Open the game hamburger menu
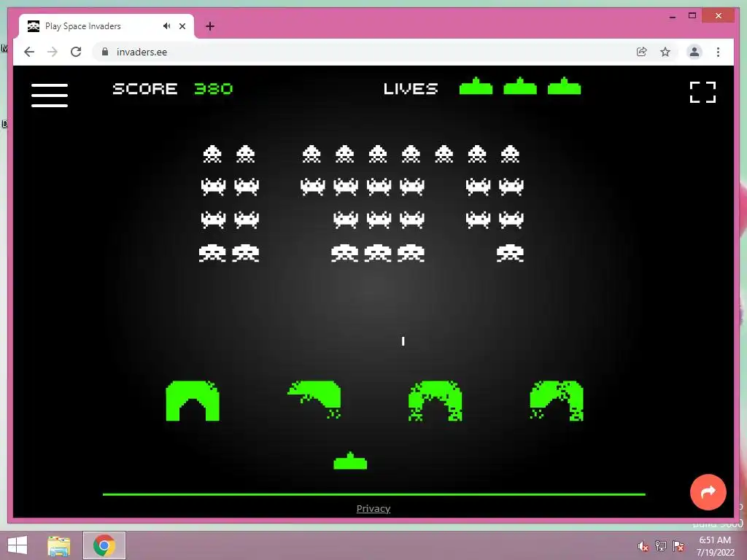This screenshot has height=560, width=747. pyautogui.click(x=50, y=96)
